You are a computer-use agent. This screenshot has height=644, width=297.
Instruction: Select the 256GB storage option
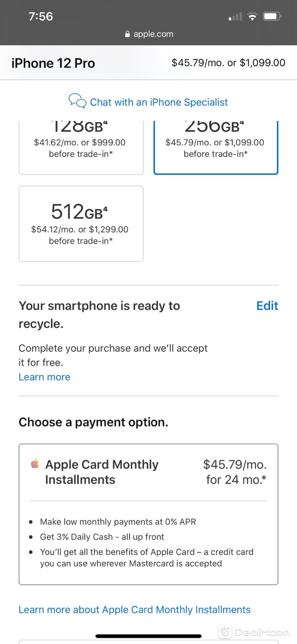pos(216,147)
